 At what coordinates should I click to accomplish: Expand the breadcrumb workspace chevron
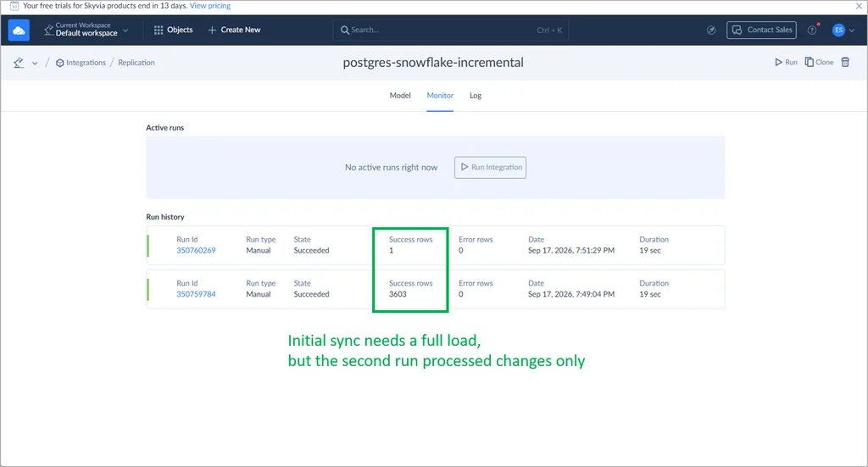tap(35, 63)
